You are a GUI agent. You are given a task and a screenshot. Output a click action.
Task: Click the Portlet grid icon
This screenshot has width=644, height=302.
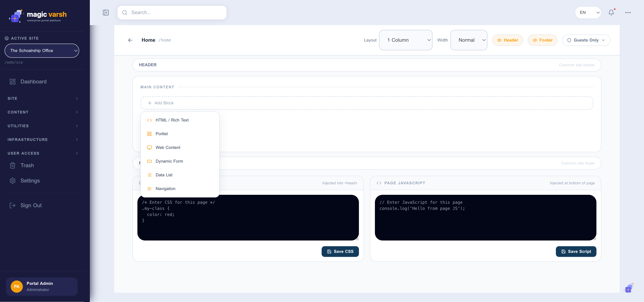click(x=149, y=134)
